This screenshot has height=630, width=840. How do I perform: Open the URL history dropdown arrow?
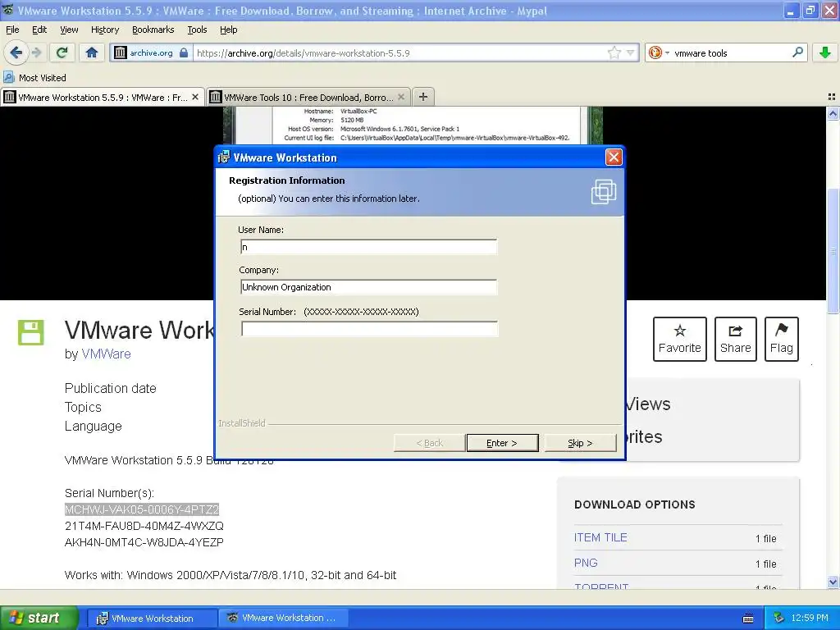pyautogui.click(x=630, y=52)
